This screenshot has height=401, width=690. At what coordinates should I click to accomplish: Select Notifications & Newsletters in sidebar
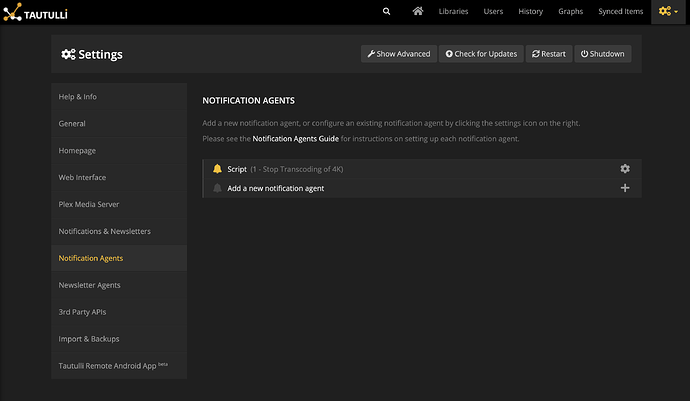[x=119, y=231]
